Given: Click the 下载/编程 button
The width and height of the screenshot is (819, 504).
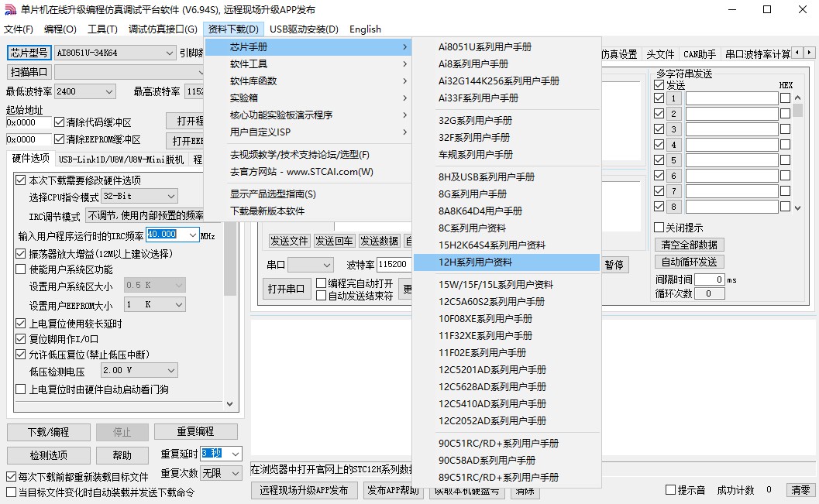Looking at the screenshot, I should point(49,432).
